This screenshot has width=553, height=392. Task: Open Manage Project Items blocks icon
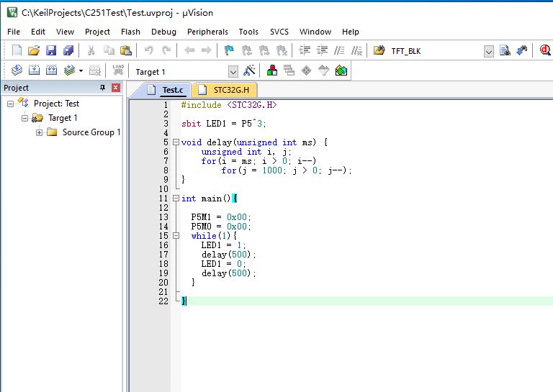tap(272, 70)
